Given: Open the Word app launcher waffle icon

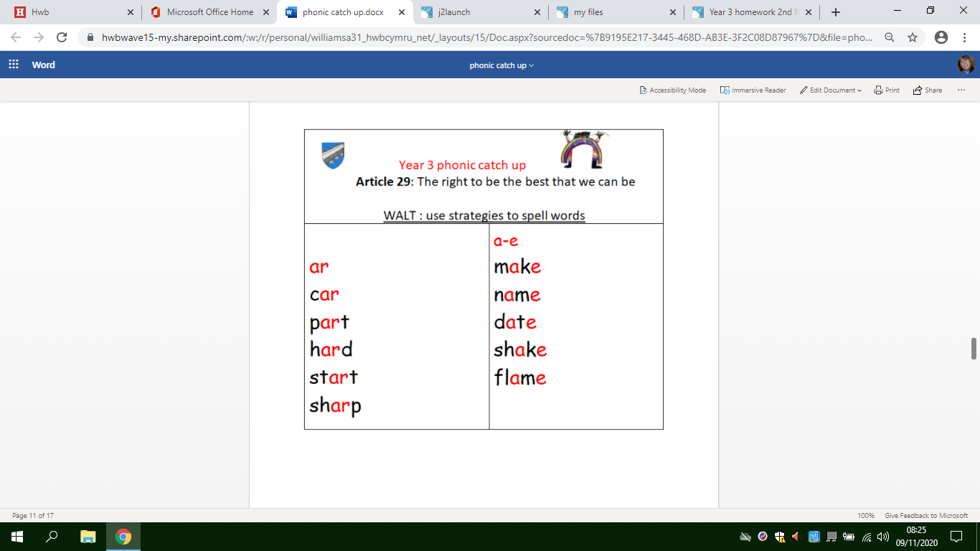Looking at the screenshot, I should pyautogui.click(x=13, y=65).
